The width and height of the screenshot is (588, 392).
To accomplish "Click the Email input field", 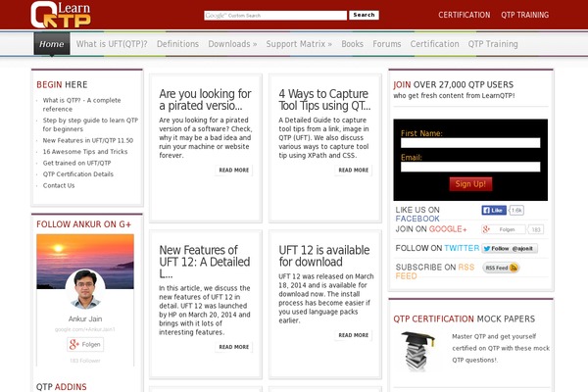I will (x=470, y=167).
